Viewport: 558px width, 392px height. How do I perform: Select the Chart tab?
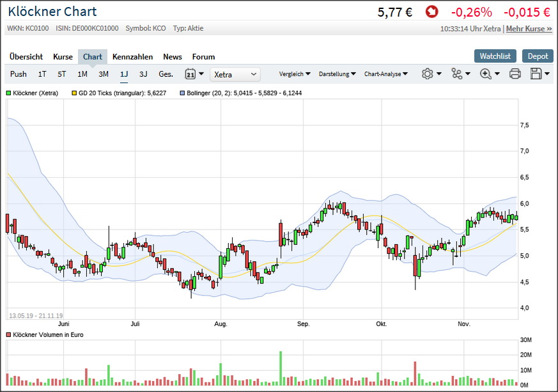pyautogui.click(x=93, y=57)
